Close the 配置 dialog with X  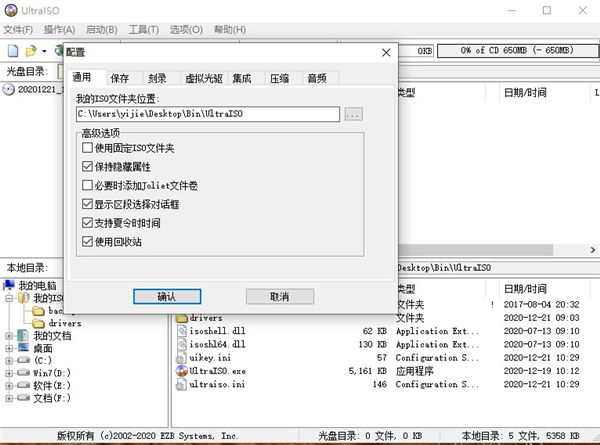(386, 52)
